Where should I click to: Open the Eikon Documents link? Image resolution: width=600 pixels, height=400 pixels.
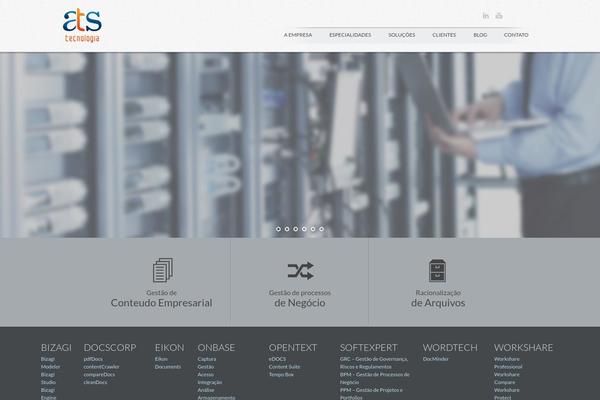(x=168, y=363)
